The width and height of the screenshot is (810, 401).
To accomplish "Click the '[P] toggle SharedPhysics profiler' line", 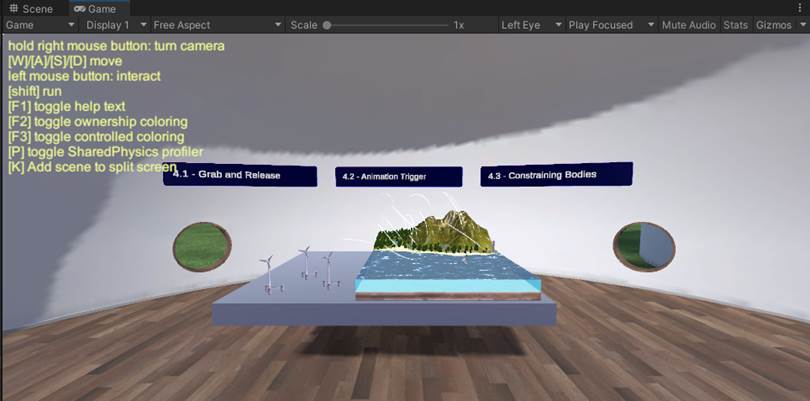I will coord(105,152).
